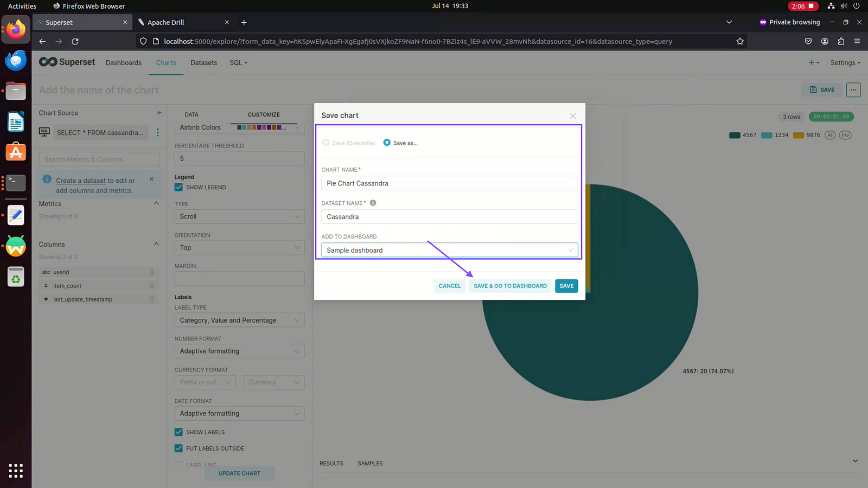The width and height of the screenshot is (868, 488).
Task: Open the ellipsis menu next to Save
Action: 853,90
